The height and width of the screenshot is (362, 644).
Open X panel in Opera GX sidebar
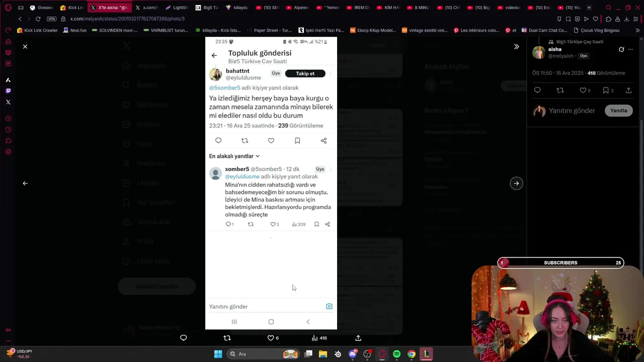[8, 102]
